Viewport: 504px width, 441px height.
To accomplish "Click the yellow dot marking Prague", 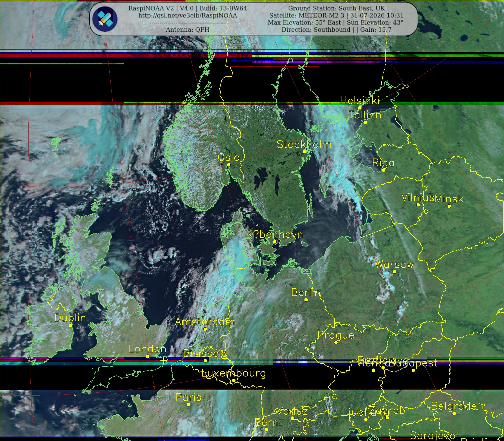I will coord(336,342).
